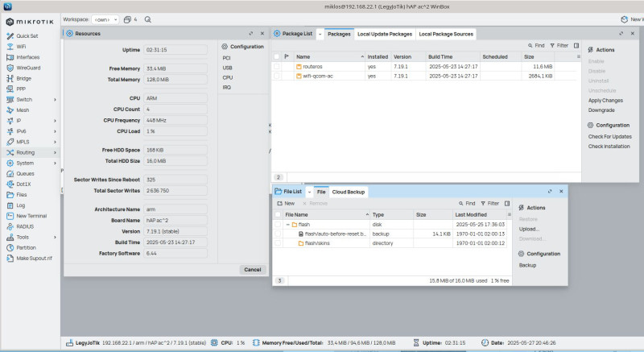Screen dimensions: 644x352
Task: Open the WiFi menu icon
Action: [10, 47]
